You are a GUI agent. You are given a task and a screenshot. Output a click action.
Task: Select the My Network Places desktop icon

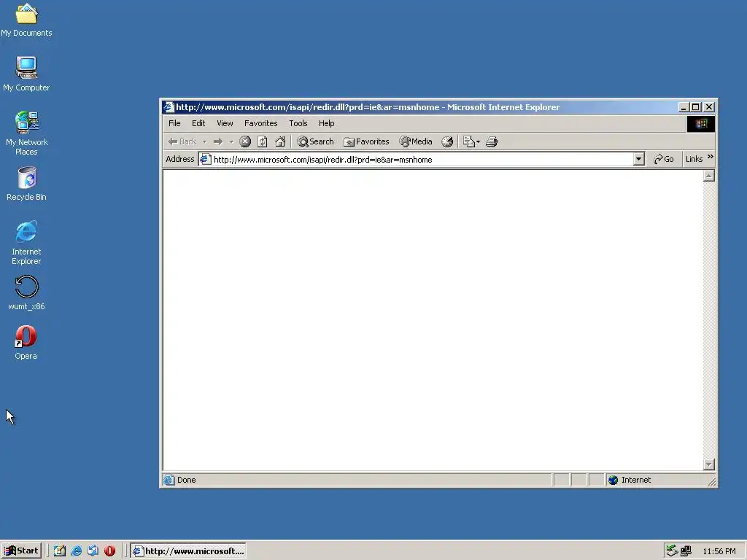(x=26, y=133)
